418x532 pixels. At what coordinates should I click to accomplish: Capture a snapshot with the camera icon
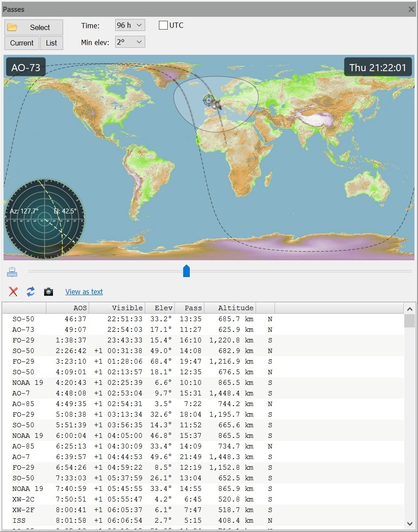click(x=48, y=292)
